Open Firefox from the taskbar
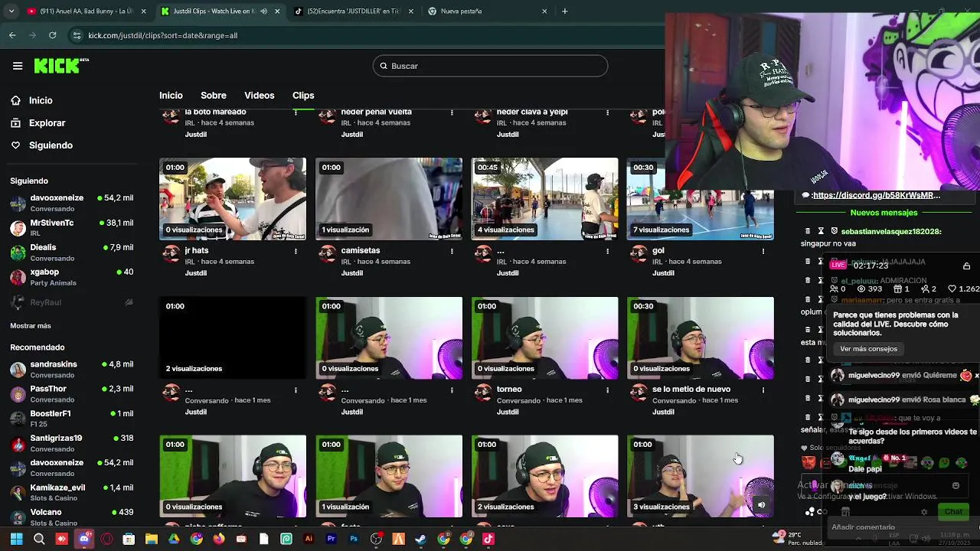Image resolution: width=980 pixels, height=551 pixels. pyautogui.click(x=219, y=539)
